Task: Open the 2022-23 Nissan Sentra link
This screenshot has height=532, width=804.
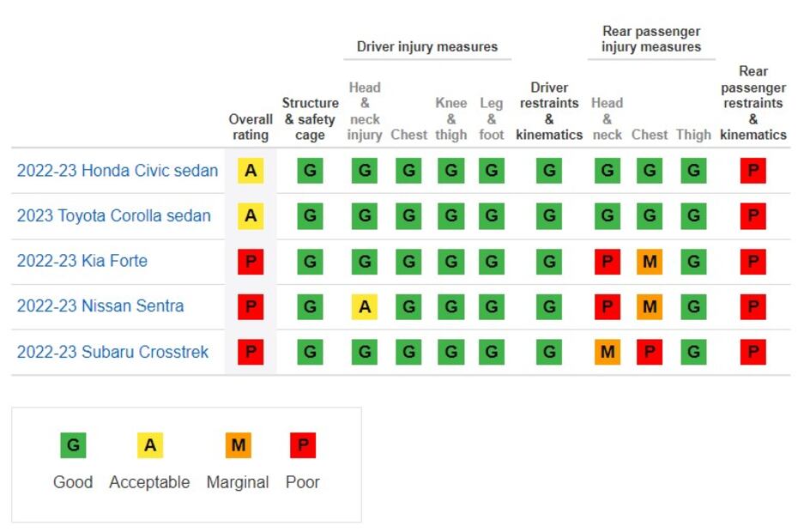Action: point(100,306)
